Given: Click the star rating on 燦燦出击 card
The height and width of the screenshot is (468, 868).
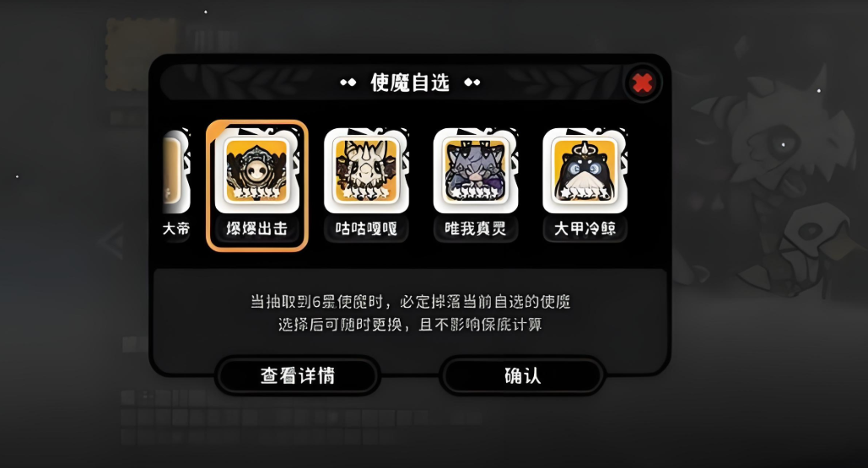Looking at the screenshot, I should (x=256, y=192).
